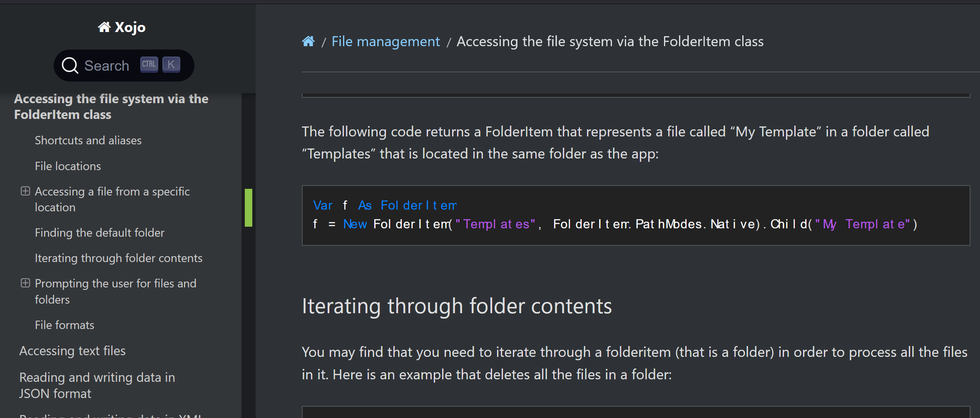
Task: Expand Accessing a file from a specific location
Action: (x=25, y=191)
